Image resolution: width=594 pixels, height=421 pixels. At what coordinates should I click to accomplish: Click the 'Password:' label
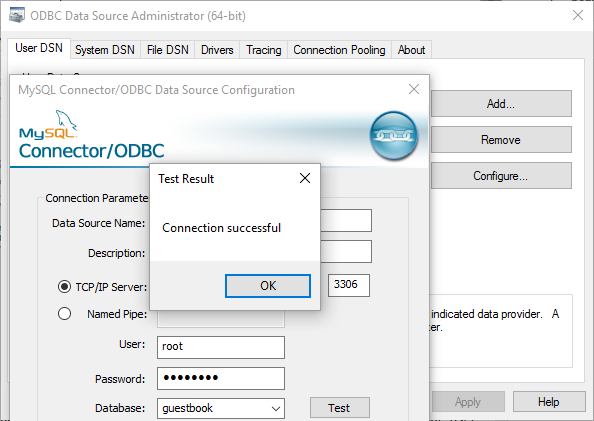pos(120,379)
